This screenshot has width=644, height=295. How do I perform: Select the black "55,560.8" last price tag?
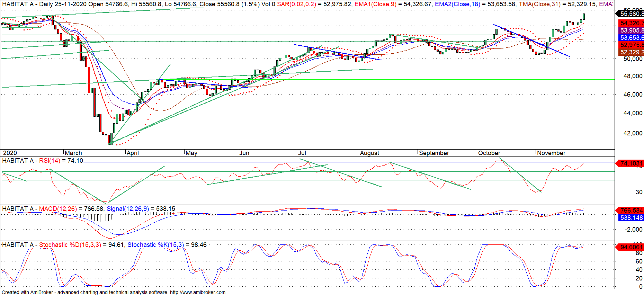pos(630,14)
